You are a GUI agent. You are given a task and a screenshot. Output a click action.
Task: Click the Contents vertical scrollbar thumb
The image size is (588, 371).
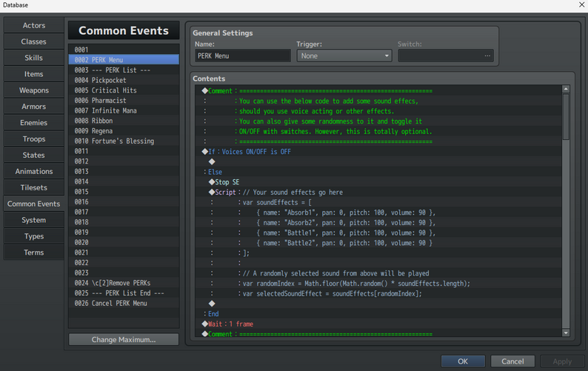(566, 117)
